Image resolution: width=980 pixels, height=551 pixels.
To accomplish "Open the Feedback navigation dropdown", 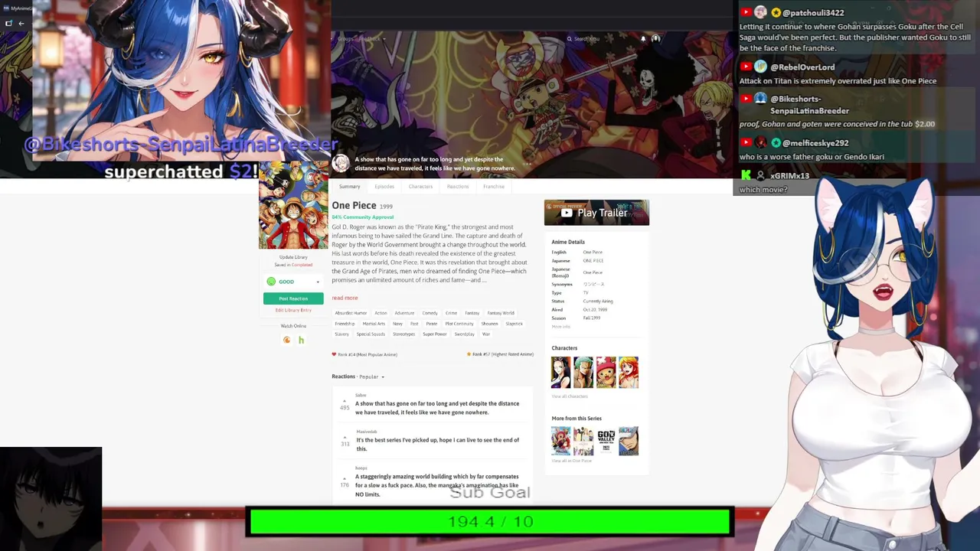I will 372,39.
